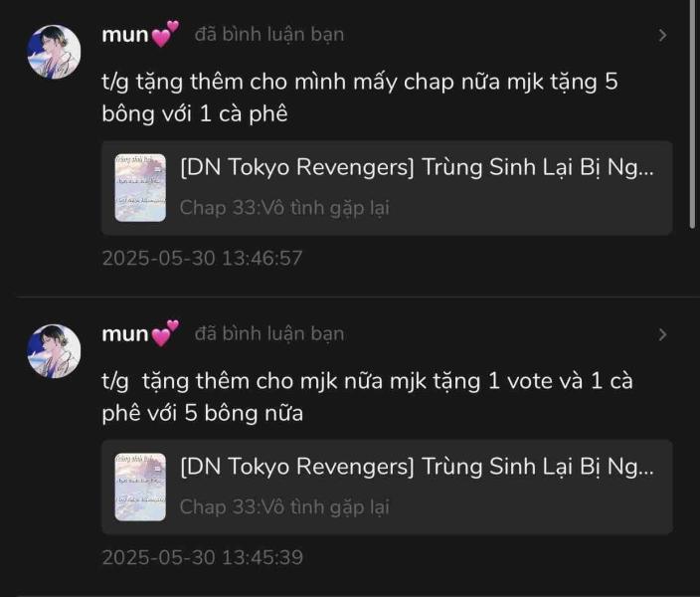Open mun's avatar beside the 13:46:57 comment
Viewport: 700px width, 597px height.
point(54,52)
